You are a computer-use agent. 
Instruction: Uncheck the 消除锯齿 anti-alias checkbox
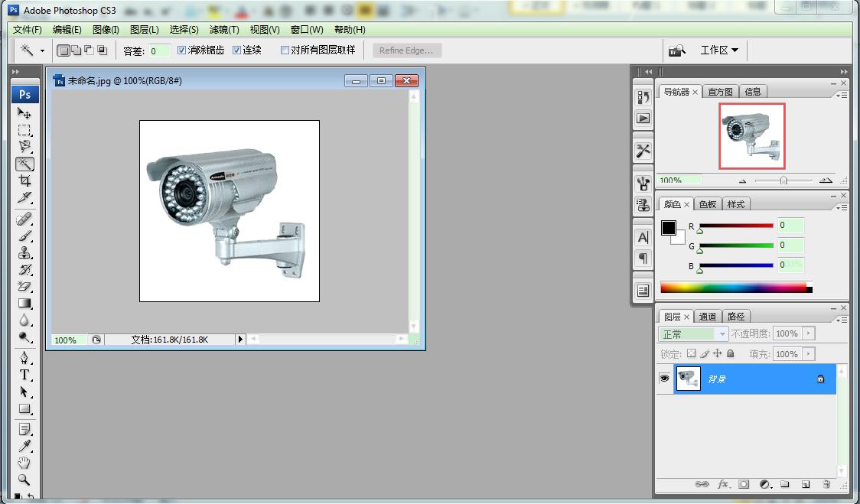tap(182, 50)
